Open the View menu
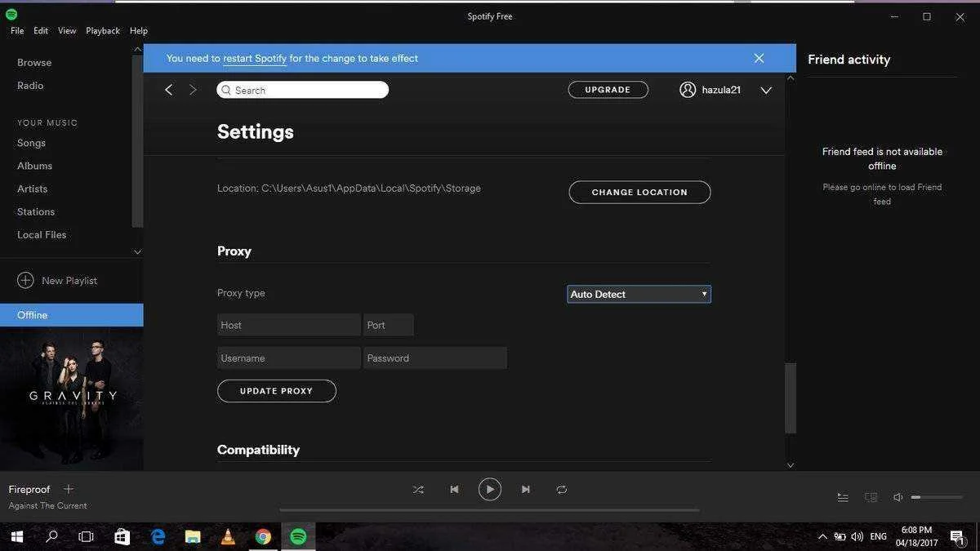Image resolution: width=980 pixels, height=551 pixels. (67, 31)
